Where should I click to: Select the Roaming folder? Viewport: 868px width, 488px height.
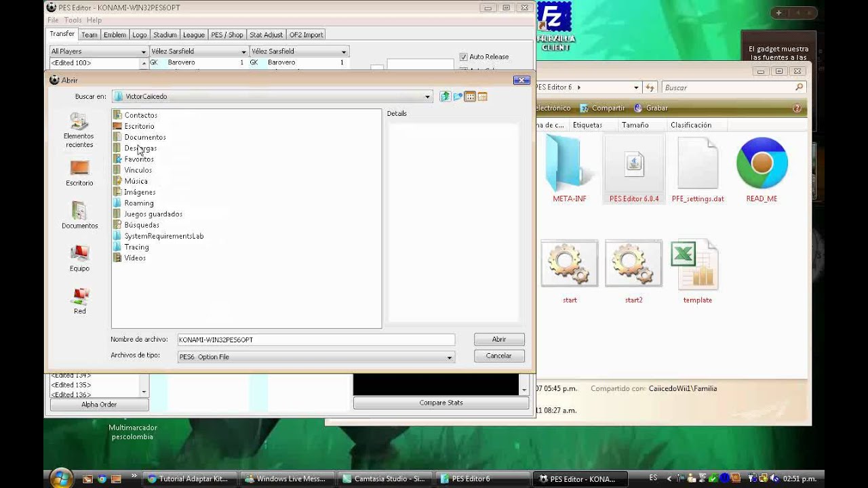click(x=134, y=203)
